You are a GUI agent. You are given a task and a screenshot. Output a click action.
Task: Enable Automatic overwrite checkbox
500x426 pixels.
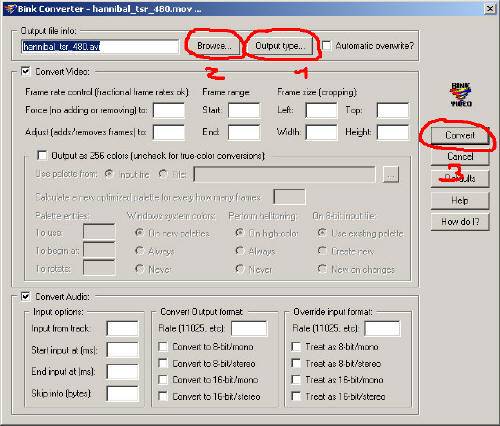coord(327,46)
